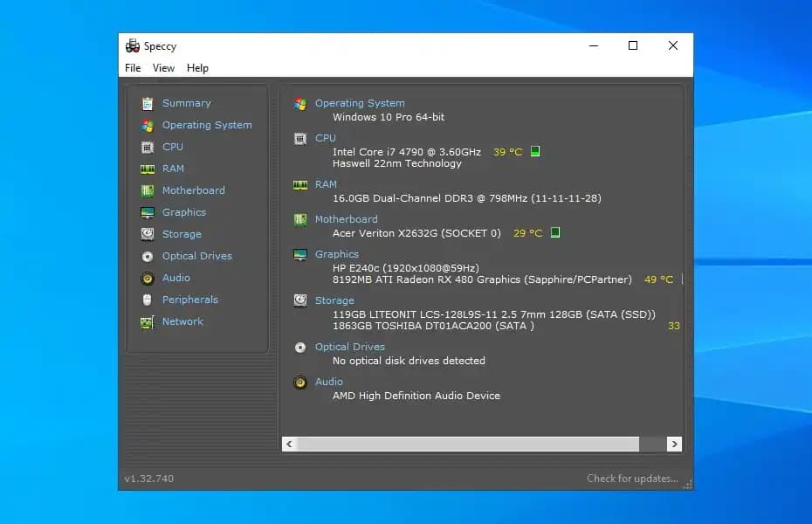Open the View menu
The height and width of the screenshot is (524, 812).
point(163,68)
